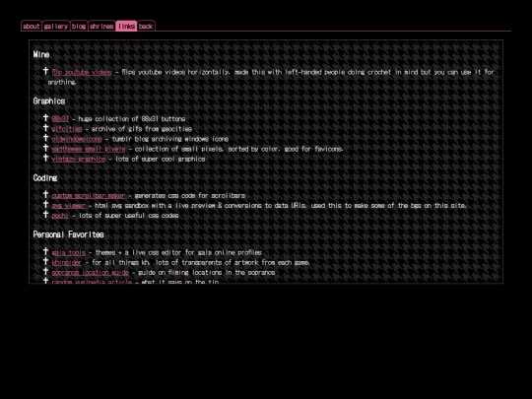This screenshot has height=399, width=532.
Task: Click text 'lots of super useful css codes'
Action: 129,216
